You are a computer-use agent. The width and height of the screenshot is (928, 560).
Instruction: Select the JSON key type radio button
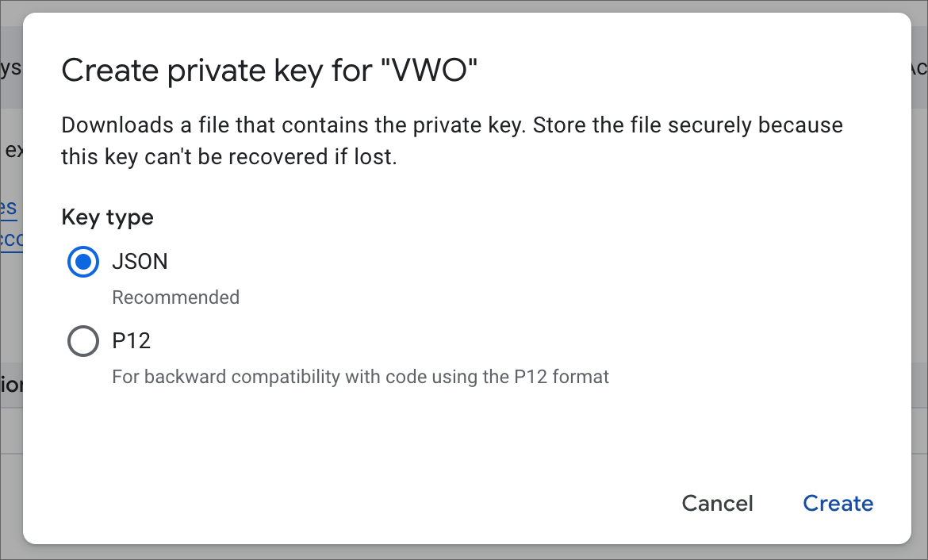click(x=82, y=262)
